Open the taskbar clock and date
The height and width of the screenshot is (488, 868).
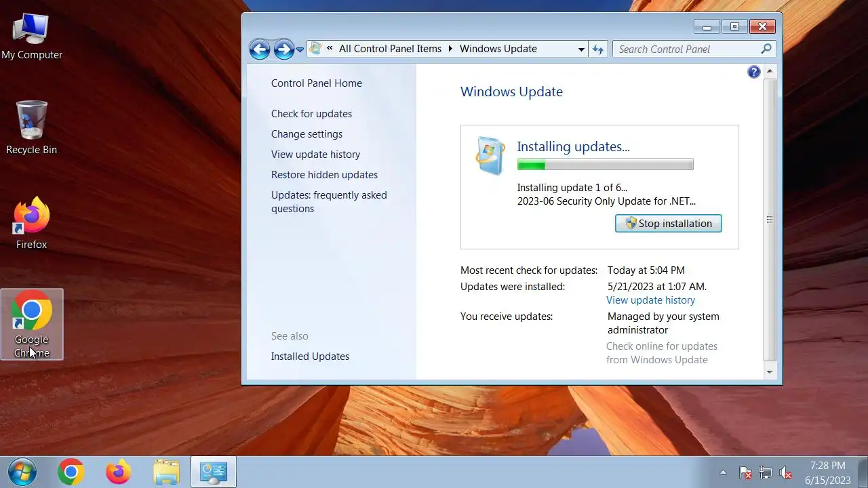(828, 472)
